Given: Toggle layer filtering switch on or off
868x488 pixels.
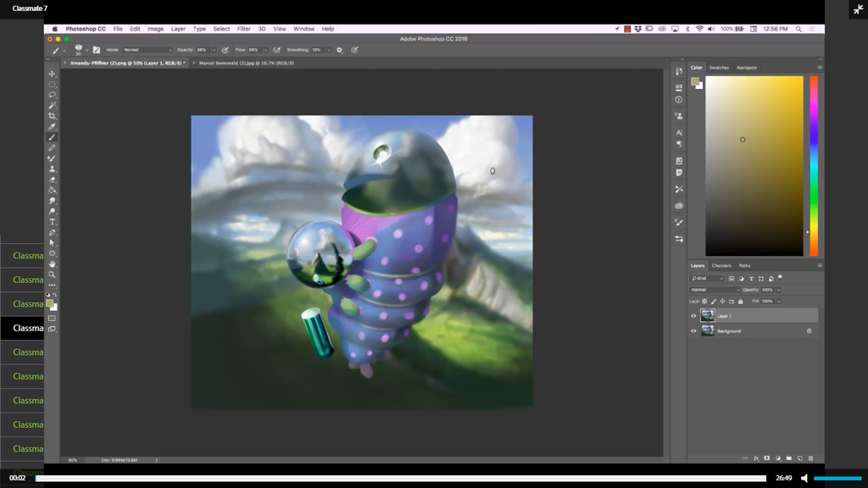Looking at the screenshot, I should click(780, 277).
